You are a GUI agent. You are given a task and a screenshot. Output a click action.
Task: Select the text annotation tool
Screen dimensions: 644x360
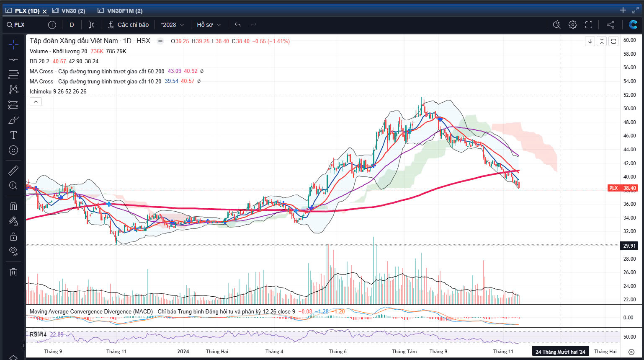coord(13,135)
